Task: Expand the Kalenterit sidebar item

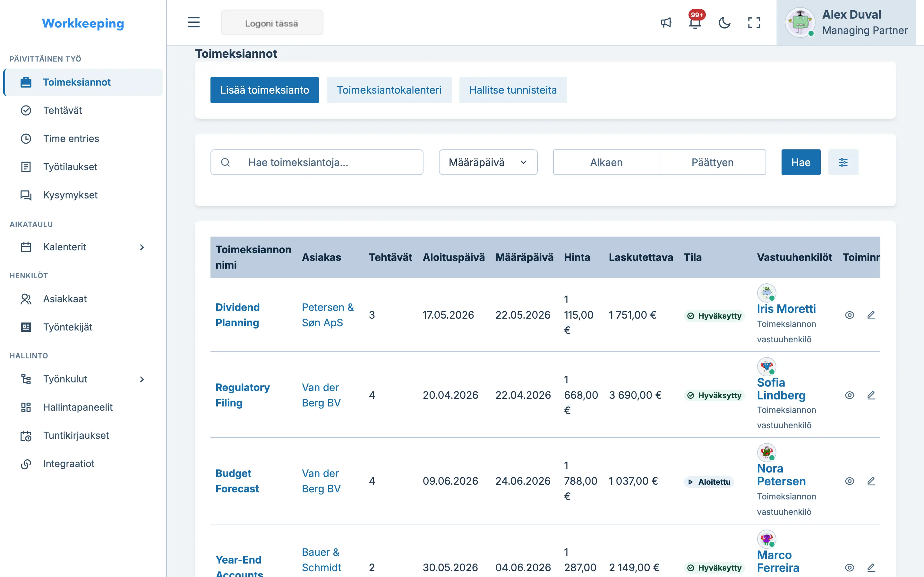Action: [83, 247]
